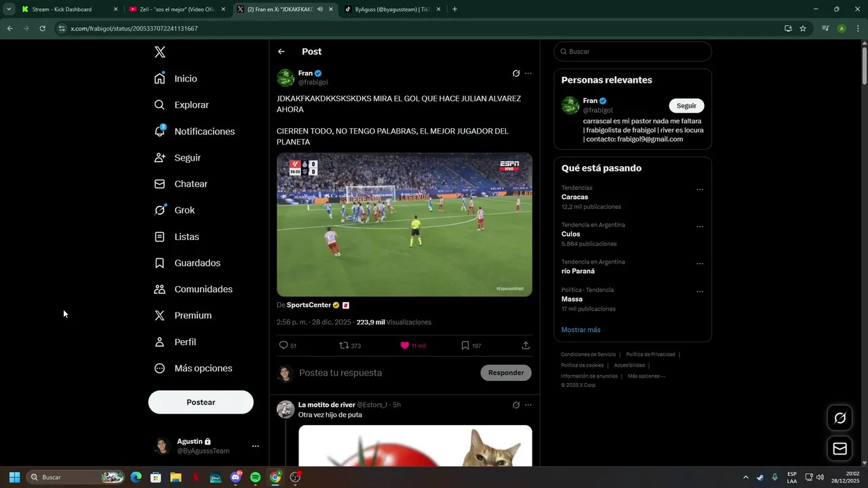The width and height of the screenshot is (868, 488).
Task: Open the tab search dropdown arrow
Action: [x=9, y=9]
